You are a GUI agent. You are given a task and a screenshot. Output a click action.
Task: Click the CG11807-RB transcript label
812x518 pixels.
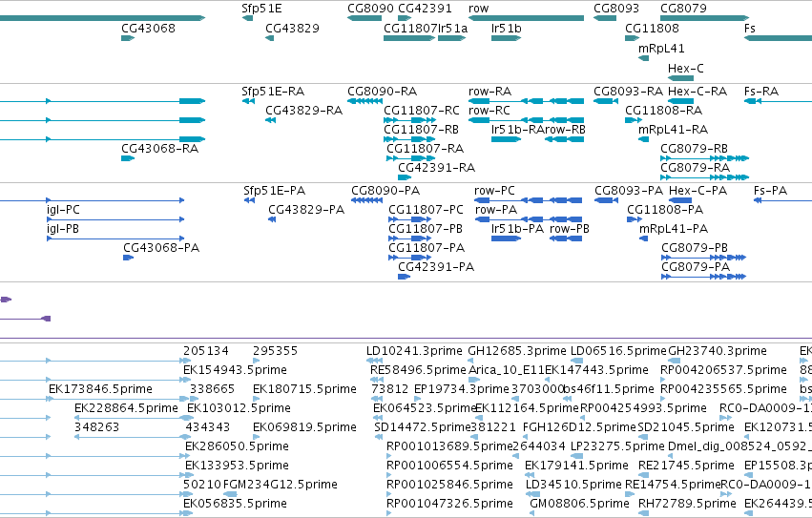click(x=421, y=129)
